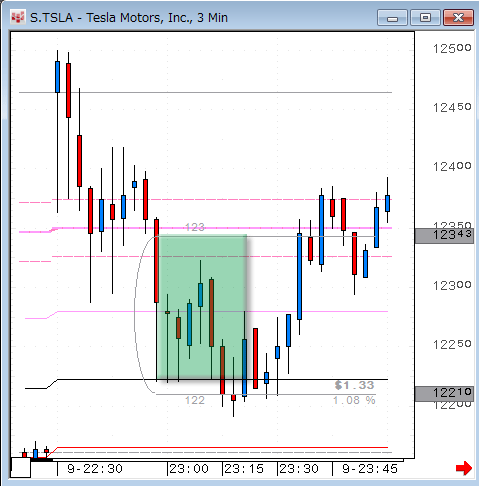Click the white square at bottom-left corner

coord(21,467)
